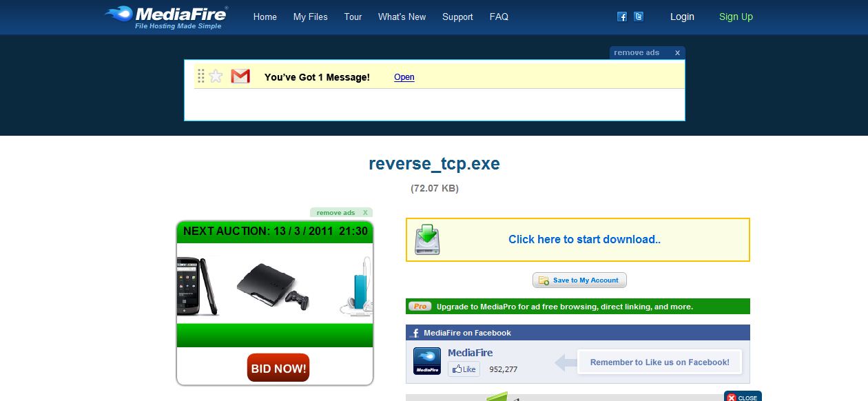
Task: Click the NEXT AUCTION date header
Action: [275, 232]
